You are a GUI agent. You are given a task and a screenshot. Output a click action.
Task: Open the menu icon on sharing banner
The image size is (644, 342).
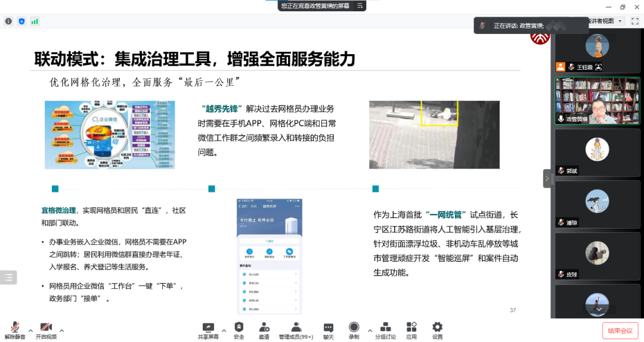pyautogui.click(x=360, y=5)
